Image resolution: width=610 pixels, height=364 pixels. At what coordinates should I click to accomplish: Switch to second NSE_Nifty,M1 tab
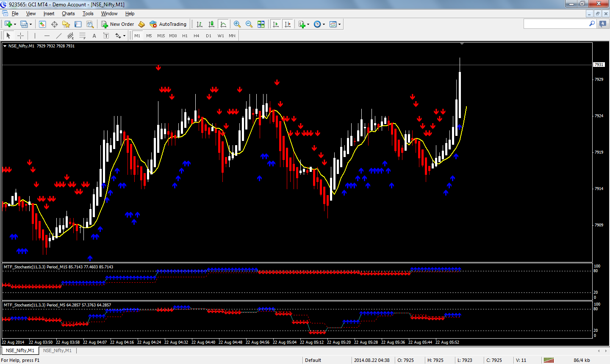coord(57,350)
